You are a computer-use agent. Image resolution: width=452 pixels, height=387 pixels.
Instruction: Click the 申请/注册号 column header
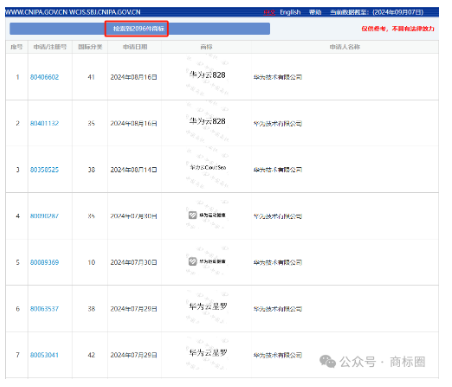point(50,47)
